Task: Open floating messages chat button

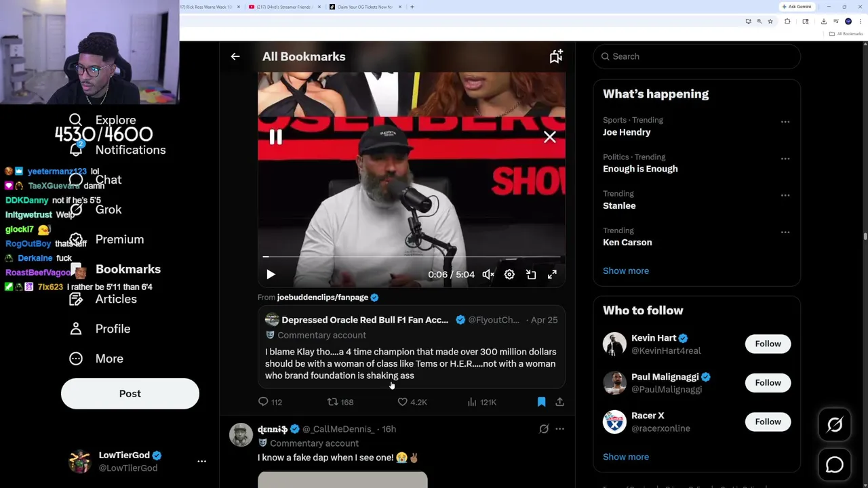Action: (835, 464)
